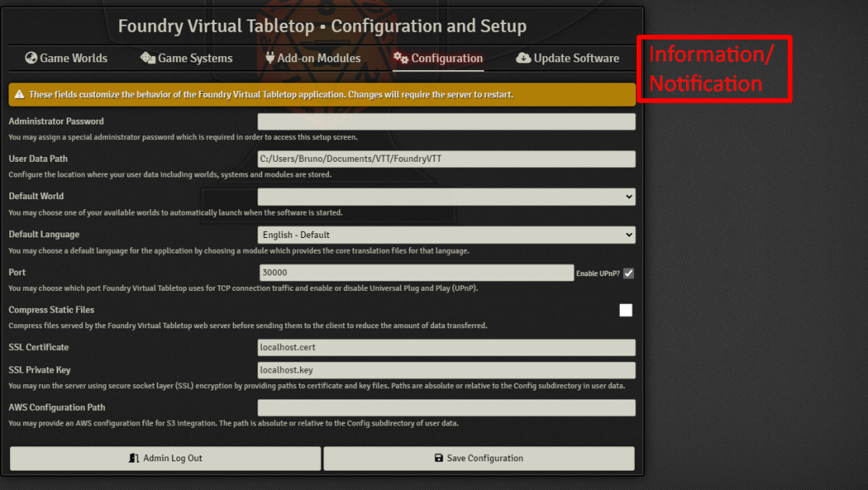Click the 'Compress Static Files' label
This screenshot has height=490, width=868.
pos(51,310)
